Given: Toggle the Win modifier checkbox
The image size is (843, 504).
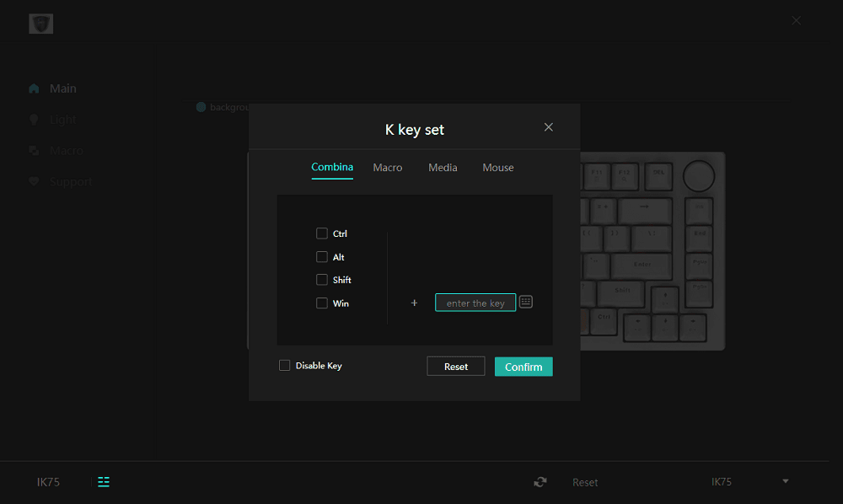Looking at the screenshot, I should (322, 303).
